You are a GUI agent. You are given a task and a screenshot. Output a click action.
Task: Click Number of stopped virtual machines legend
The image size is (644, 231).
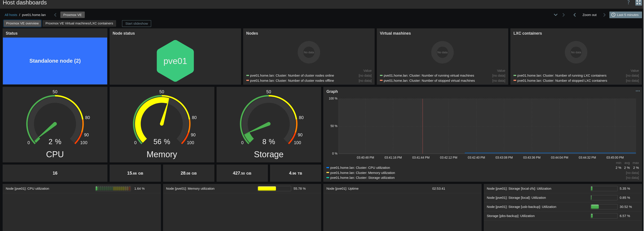click(427, 81)
